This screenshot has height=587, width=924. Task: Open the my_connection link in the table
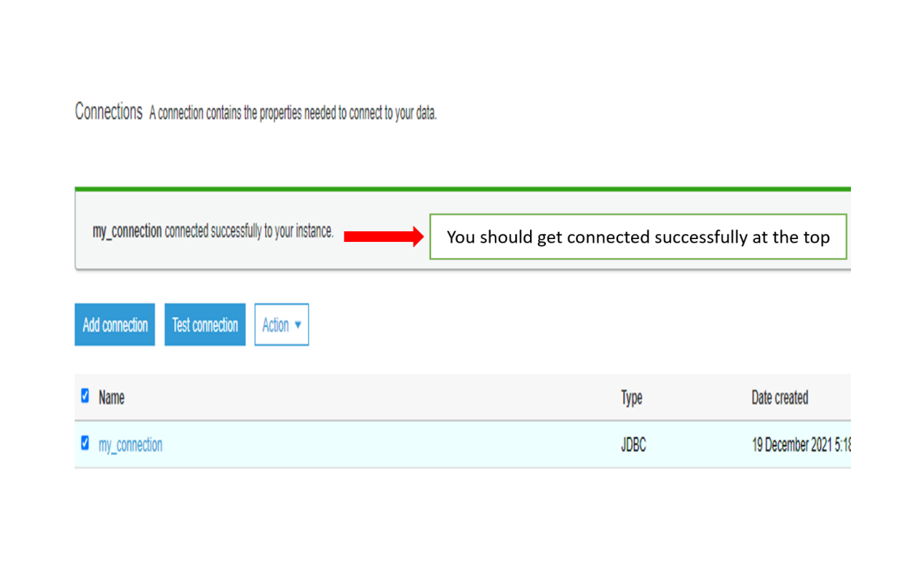130,445
